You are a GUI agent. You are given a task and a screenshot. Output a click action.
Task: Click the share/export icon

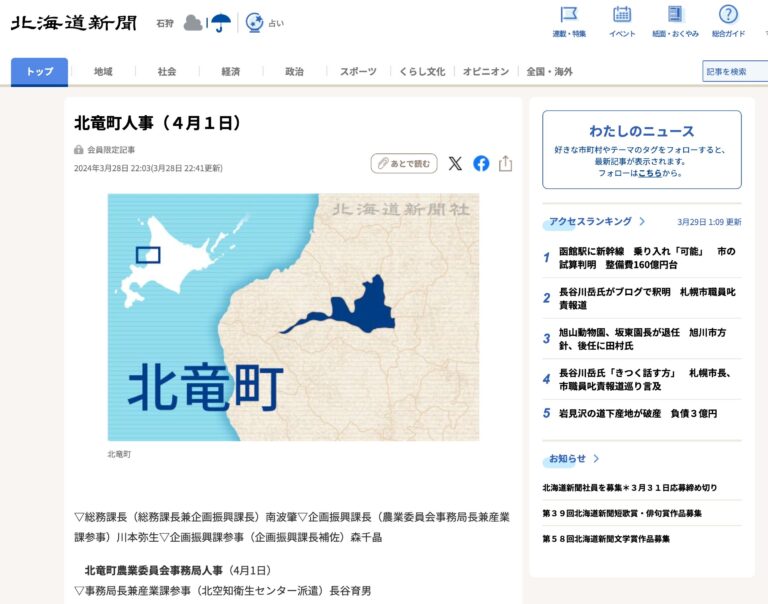[x=505, y=163]
